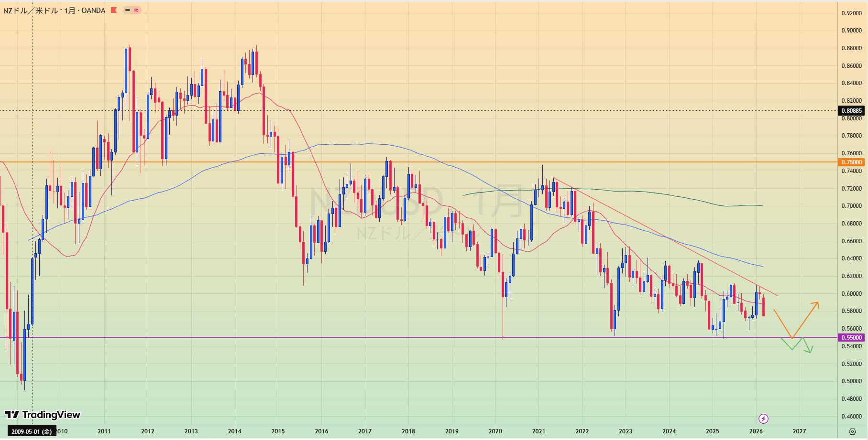Click the pink wavy approximation indicator
Viewport: 868px width, 440px height.
coord(136,10)
